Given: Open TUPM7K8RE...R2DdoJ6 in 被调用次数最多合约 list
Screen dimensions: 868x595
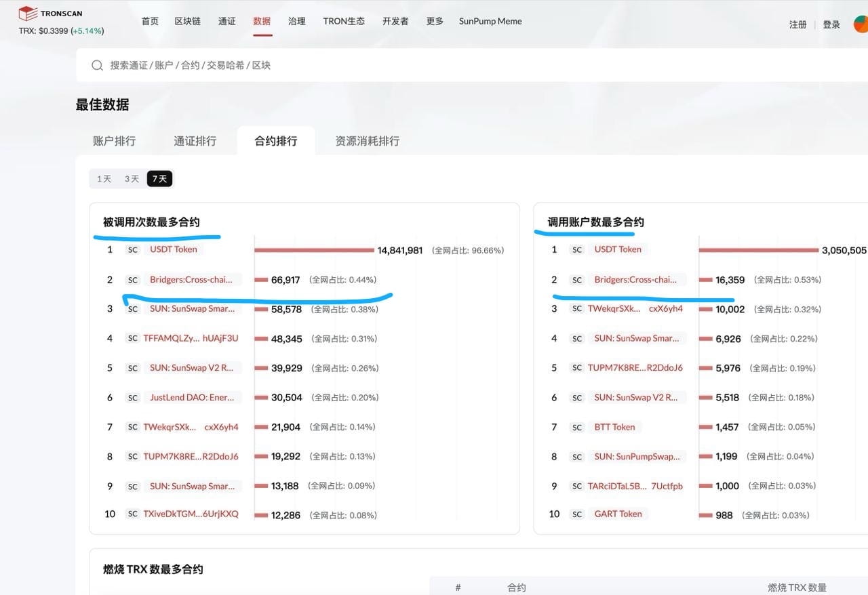Looking at the screenshot, I should [x=191, y=457].
